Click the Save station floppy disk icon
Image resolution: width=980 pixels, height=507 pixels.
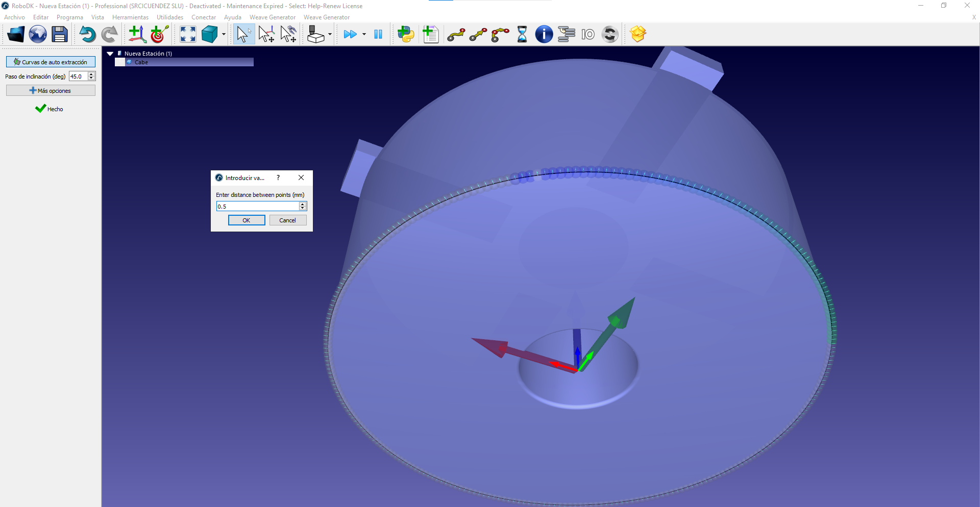(x=60, y=35)
